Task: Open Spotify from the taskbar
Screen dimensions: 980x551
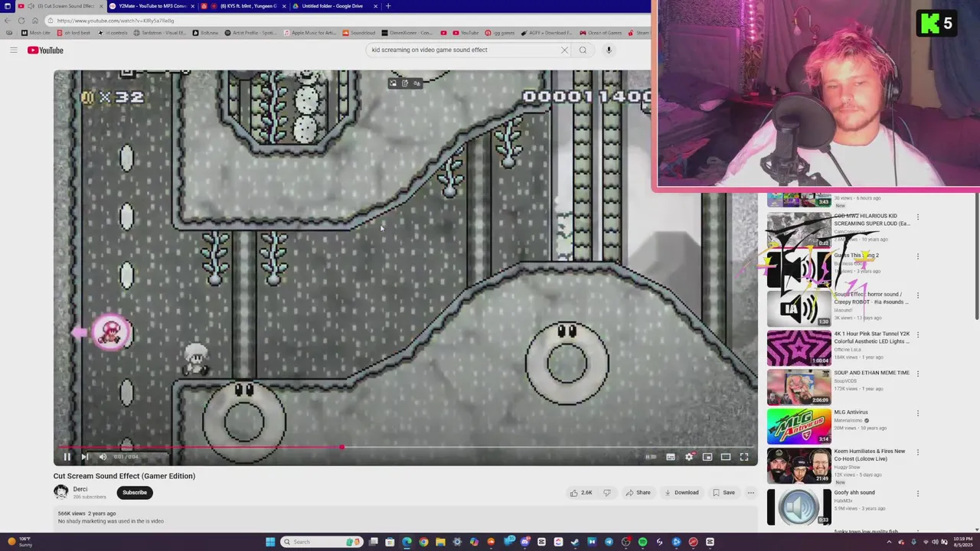Action: (x=642, y=542)
